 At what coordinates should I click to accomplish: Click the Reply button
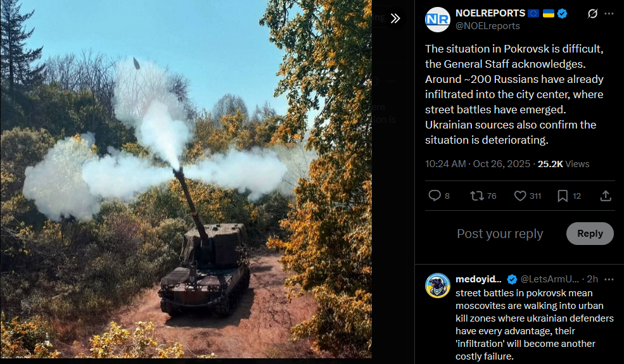[590, 234]
